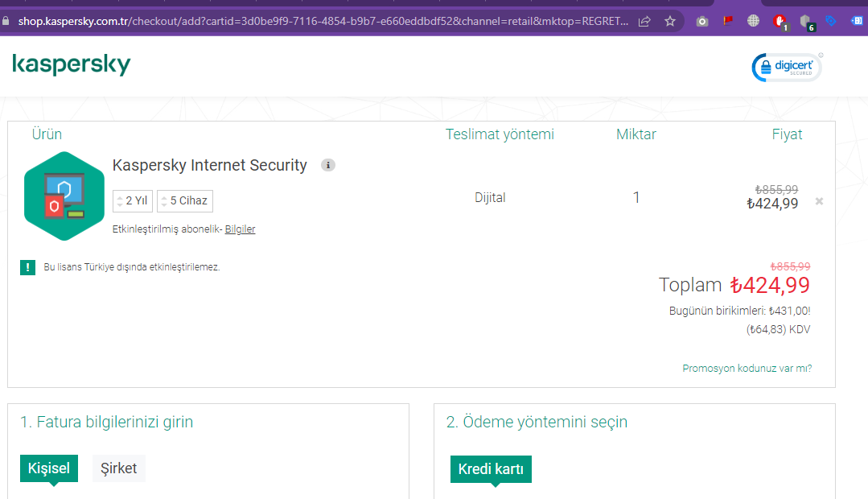868x499 pixels.
Task: Open the Bilgiler subscription link
Action: [x=240, y=229]
